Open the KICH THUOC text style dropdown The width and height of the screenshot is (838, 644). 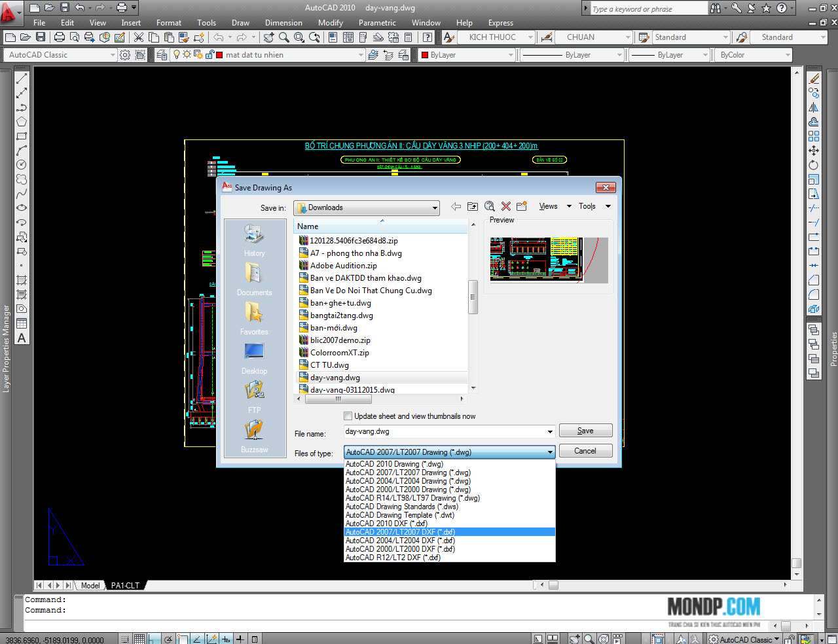click(530, 37)
